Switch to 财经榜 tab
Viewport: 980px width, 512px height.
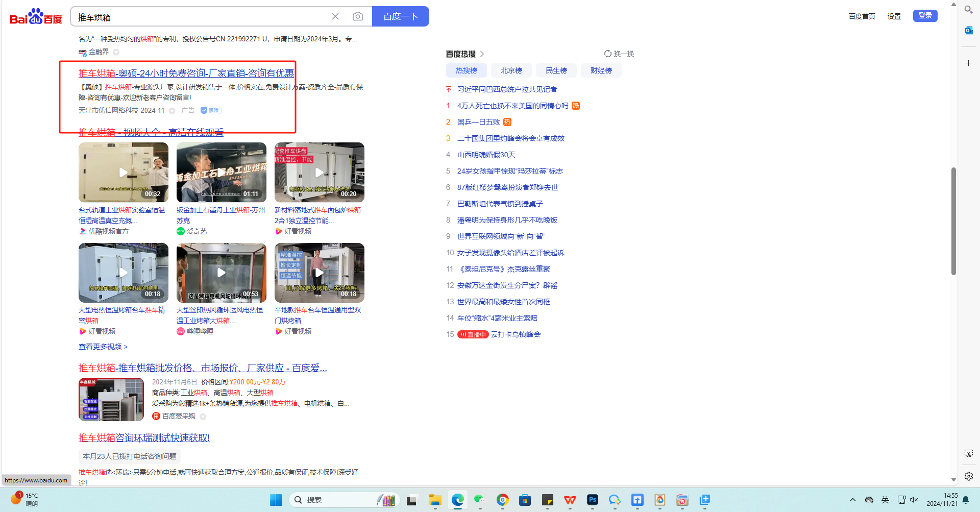601,70
